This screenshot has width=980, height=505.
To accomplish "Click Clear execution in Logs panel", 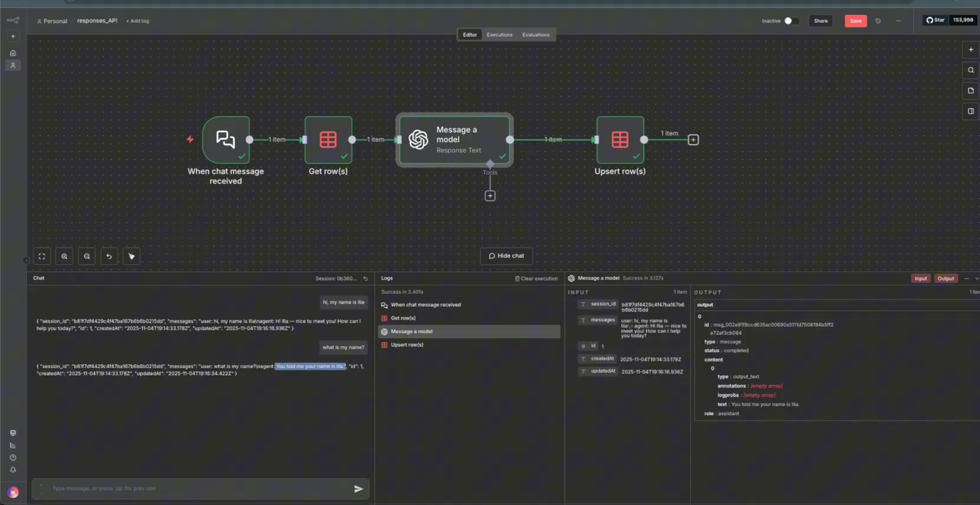I will [x=536, y=278].
